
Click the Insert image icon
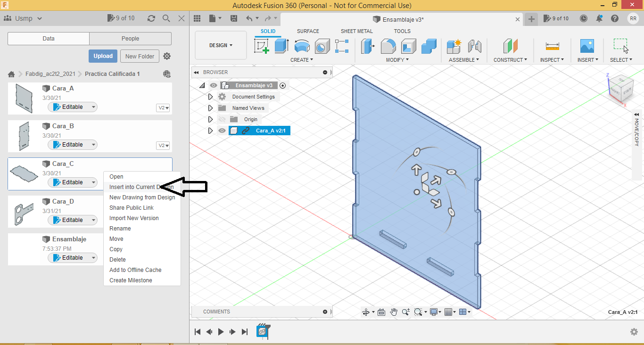(x=587, y=46)
